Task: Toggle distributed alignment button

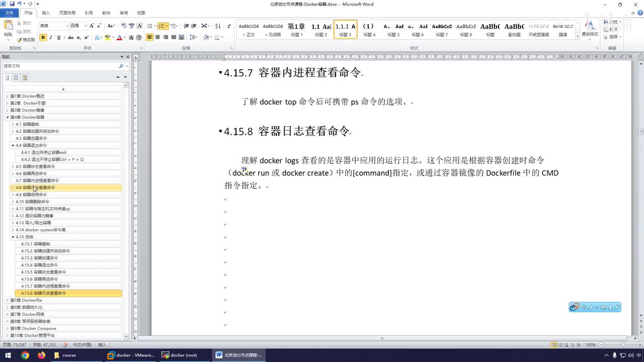Action: click(182, 38)
